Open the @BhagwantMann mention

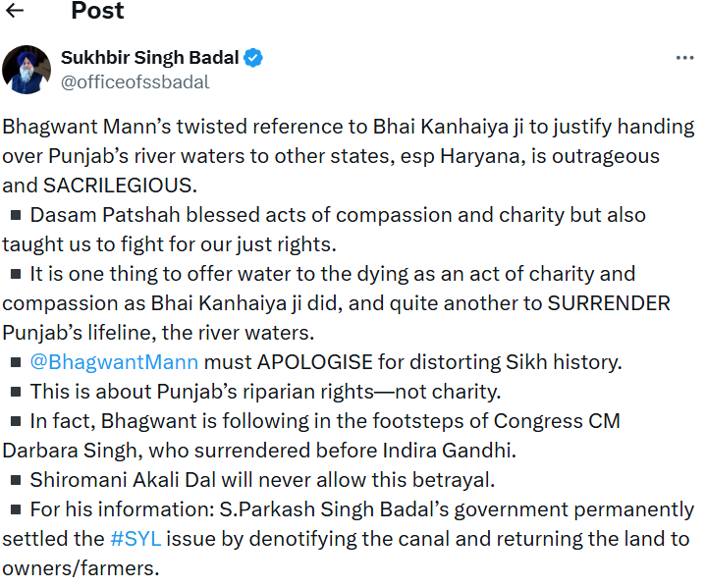point(114,362)
